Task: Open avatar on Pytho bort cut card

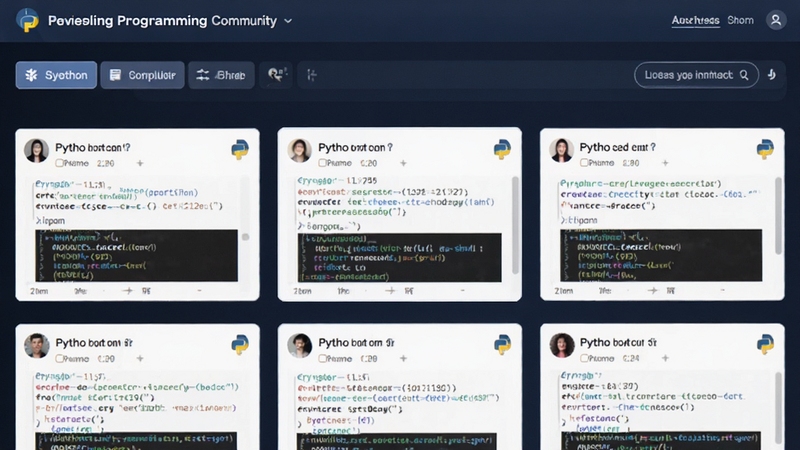Action: point(562,345)
